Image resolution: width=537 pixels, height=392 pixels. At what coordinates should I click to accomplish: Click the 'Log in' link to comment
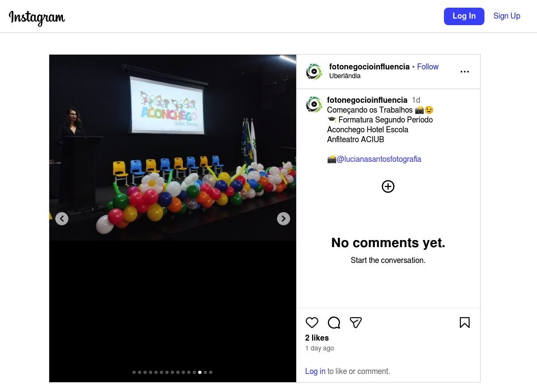point(315,371)
